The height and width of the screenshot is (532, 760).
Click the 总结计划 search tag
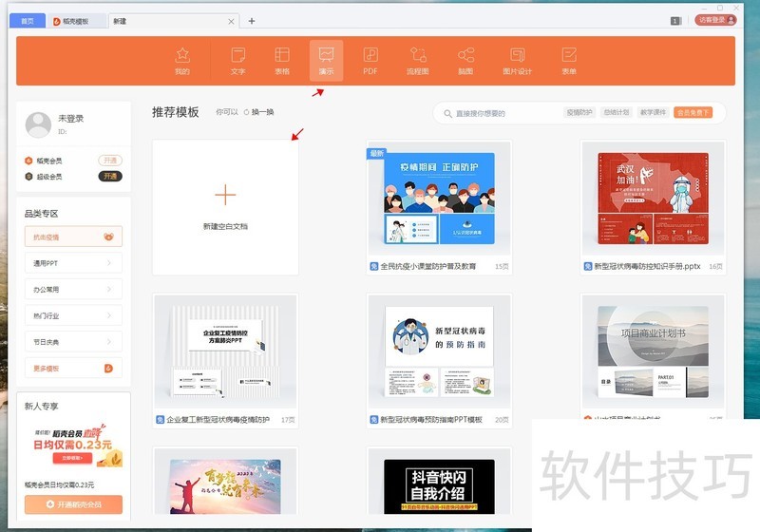pos(616,112)
